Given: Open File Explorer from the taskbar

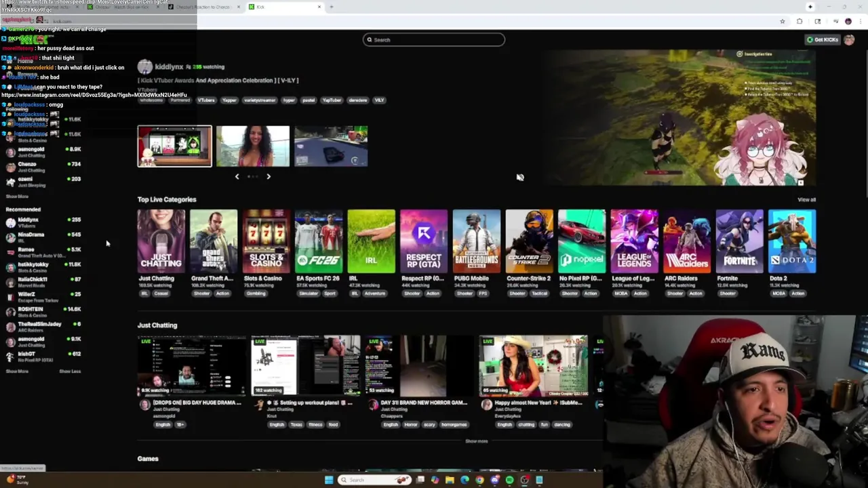Looking at the screenshot, I should [450, 480].
